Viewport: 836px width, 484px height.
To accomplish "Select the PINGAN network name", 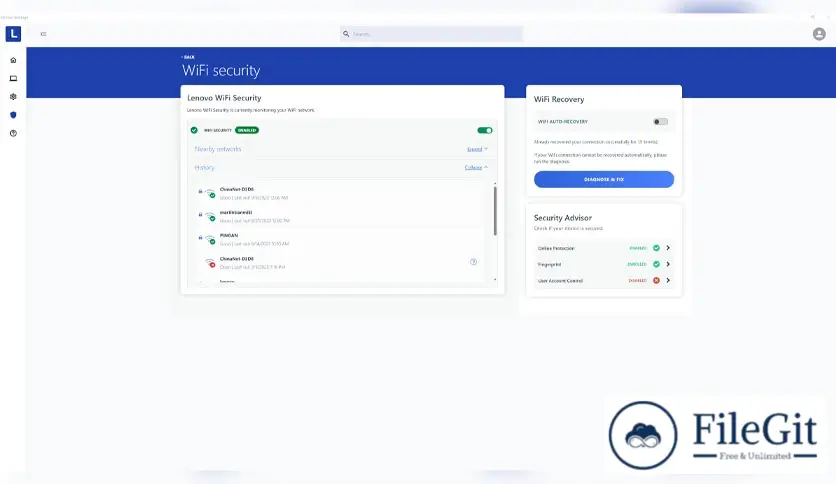I will 229,235.
